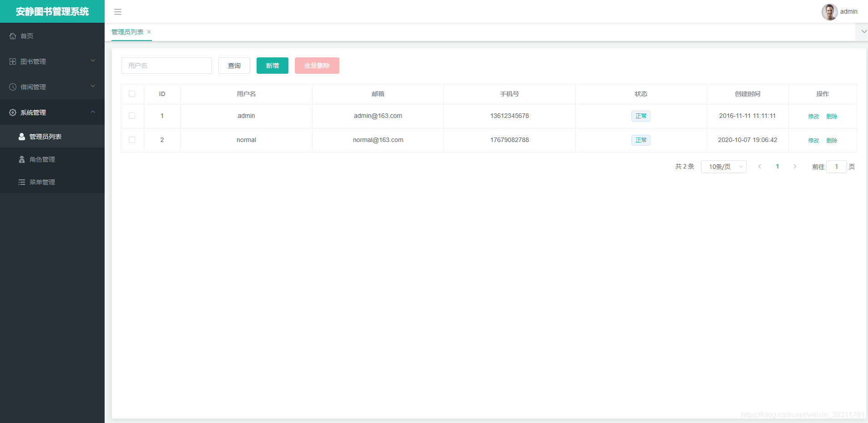The height and width of the screenshot is (423, 868).
Task: Open 图书管理 menu
Action: coord(52,61)
